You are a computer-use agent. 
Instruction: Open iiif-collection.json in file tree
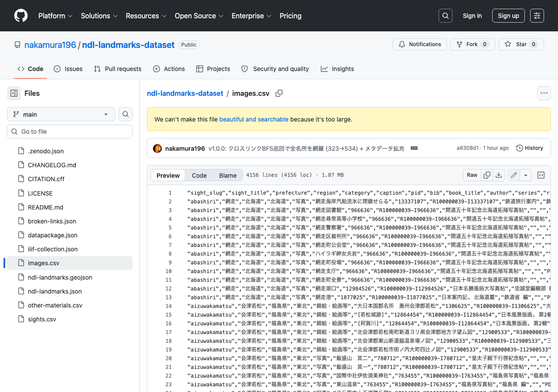[x=70, y=249]
